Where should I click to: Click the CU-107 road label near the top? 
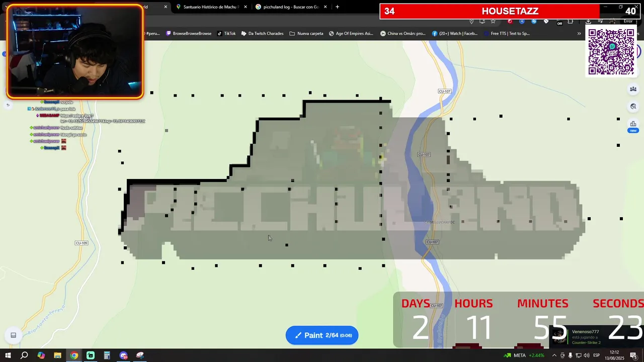click(x=444, y=91)
